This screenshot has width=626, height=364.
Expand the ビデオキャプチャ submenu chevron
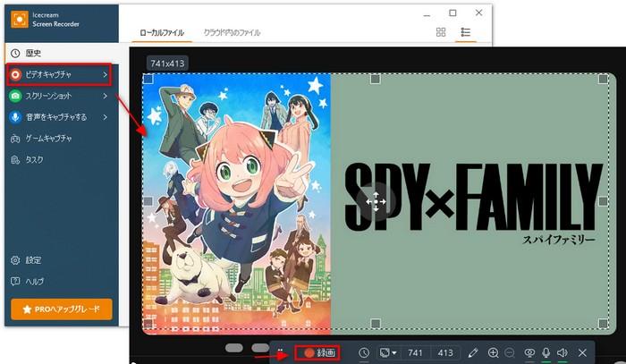[105, 74]
